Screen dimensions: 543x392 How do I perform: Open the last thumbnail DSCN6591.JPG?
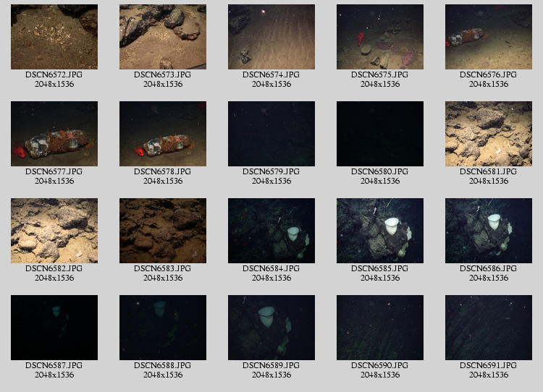489,328
